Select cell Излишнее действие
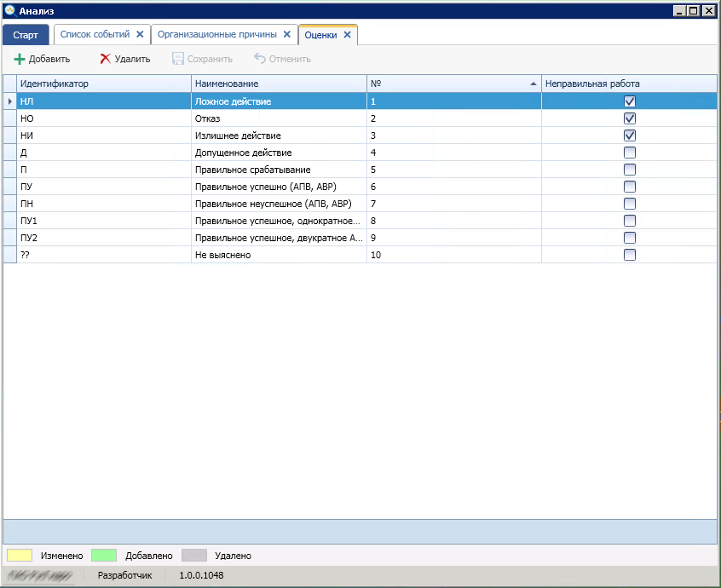 click(279, 135)
